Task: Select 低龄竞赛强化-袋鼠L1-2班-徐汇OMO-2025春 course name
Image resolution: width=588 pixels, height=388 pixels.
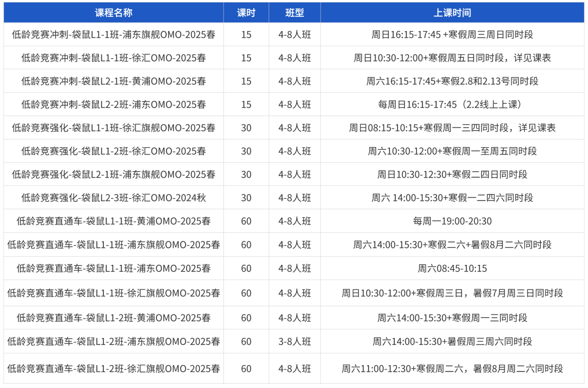Action: tap(114, 151)
